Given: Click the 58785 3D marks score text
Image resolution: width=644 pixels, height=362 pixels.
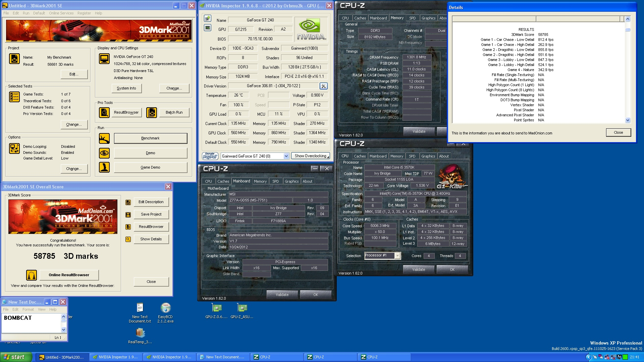Looking at the screenshot, I should 66,256.
